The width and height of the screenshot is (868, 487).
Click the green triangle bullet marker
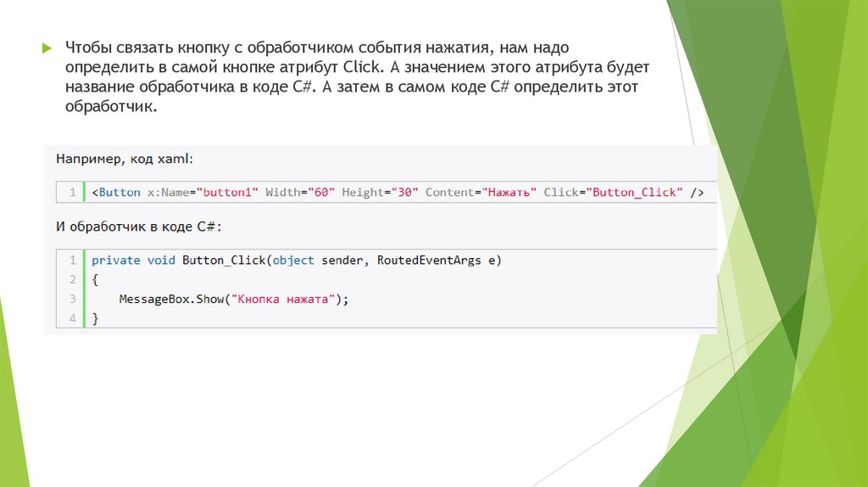[x=47, y=48]
